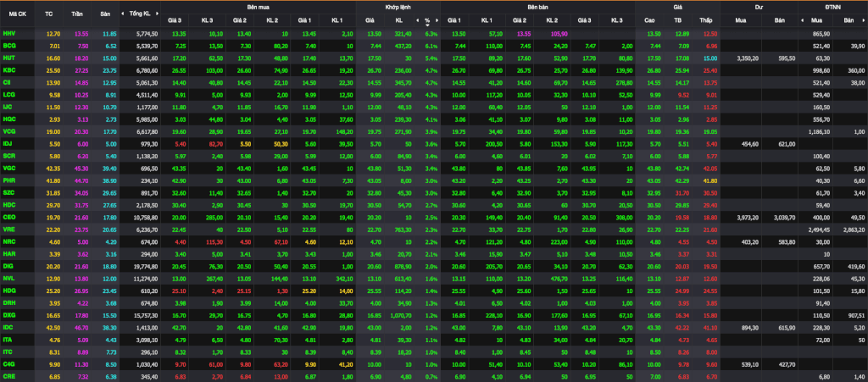
Task: Open stock symbol PHR
Action: coord(8,180)
